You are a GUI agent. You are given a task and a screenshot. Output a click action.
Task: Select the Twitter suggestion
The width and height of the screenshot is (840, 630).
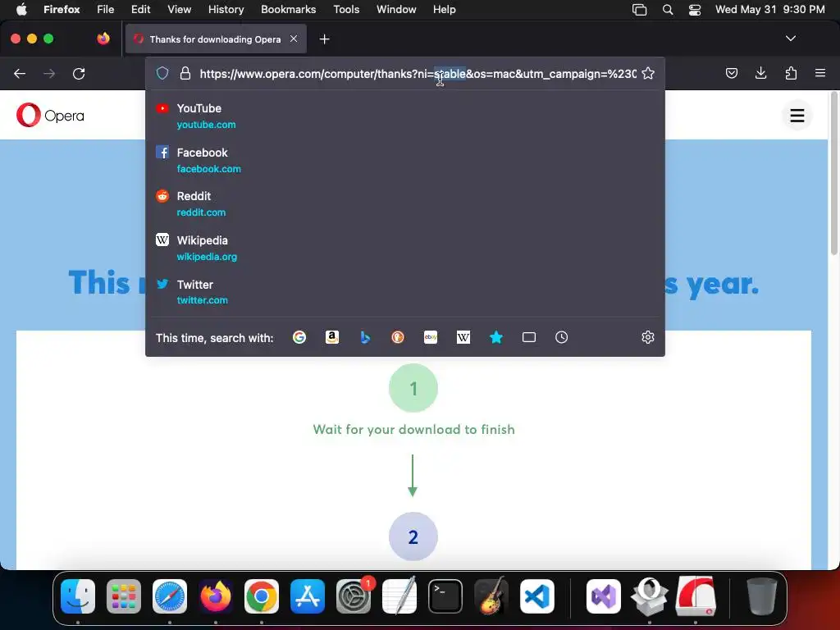tap(405, 292)
